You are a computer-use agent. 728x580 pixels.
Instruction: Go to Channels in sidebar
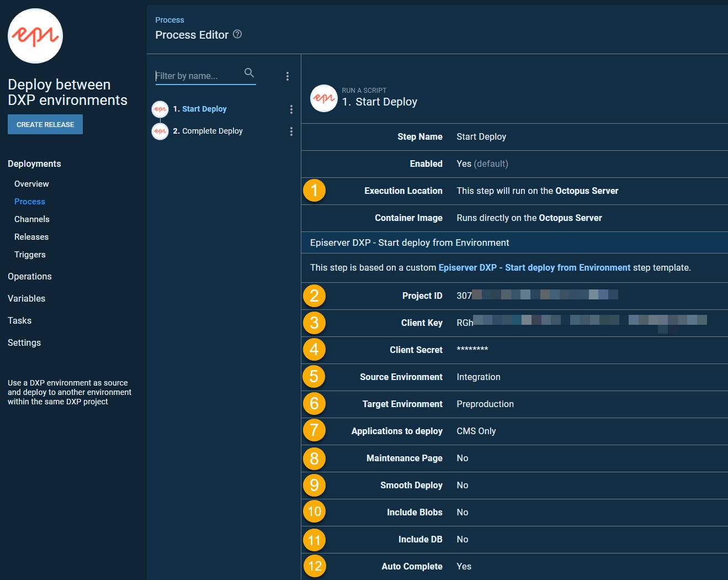click(32, 219)
